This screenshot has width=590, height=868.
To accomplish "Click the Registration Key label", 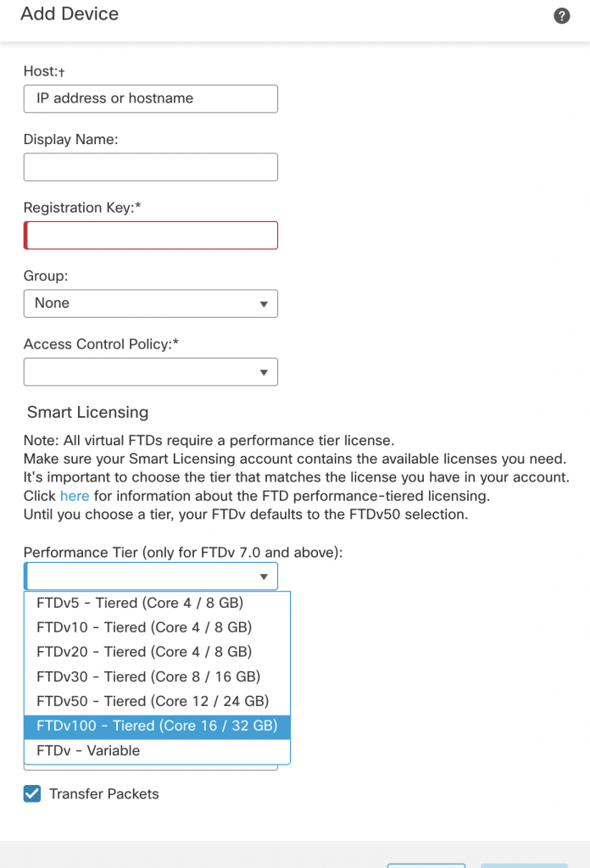I will tap(82, 208).
